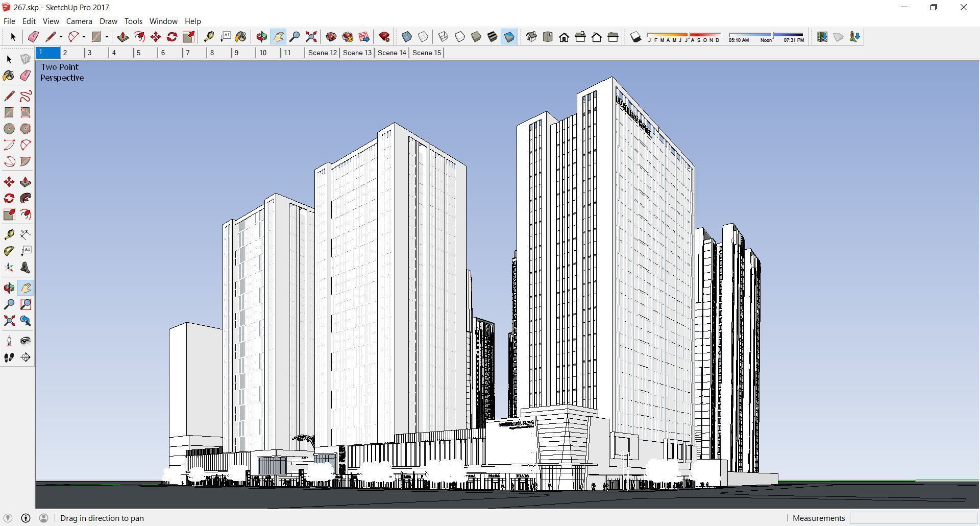
Task: Expand the Line tool dropdown arrow
Action: point(61,37)
